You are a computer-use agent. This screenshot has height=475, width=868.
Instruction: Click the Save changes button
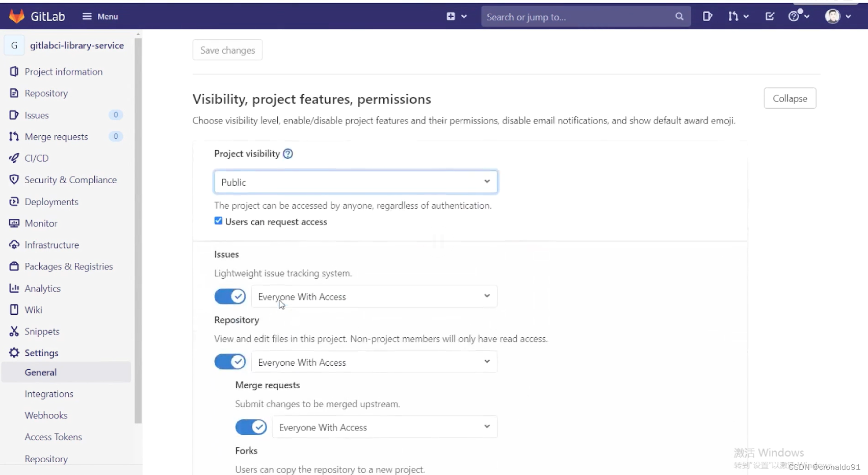(227, 50)
